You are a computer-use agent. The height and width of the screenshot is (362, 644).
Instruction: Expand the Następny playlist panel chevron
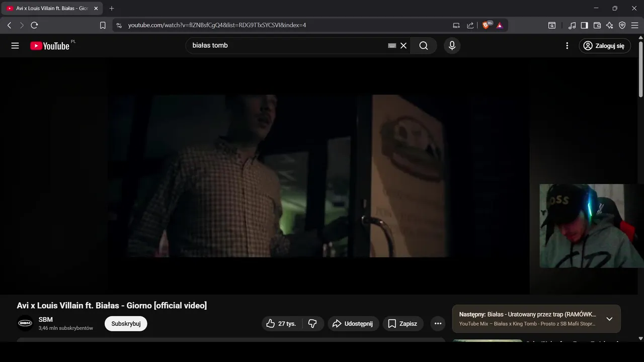click(x=609, y=319)
